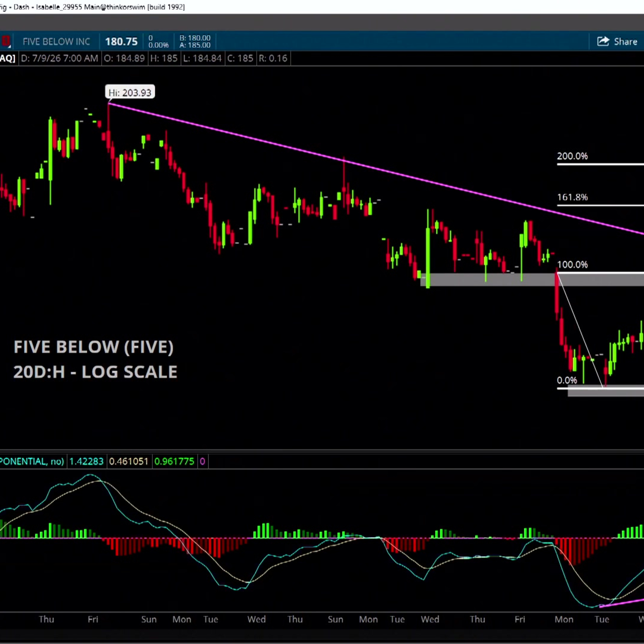Click the Share button

617,41
